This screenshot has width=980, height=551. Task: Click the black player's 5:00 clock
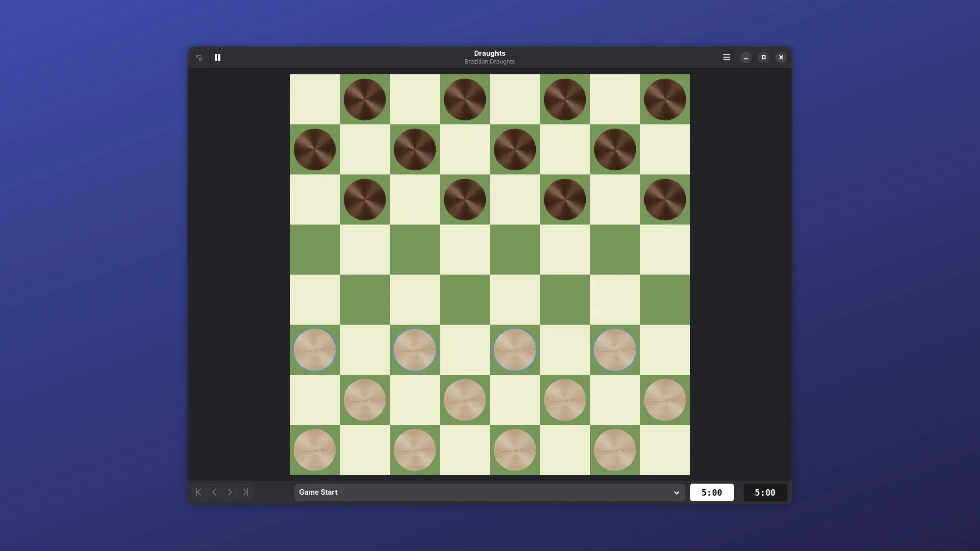765,492
